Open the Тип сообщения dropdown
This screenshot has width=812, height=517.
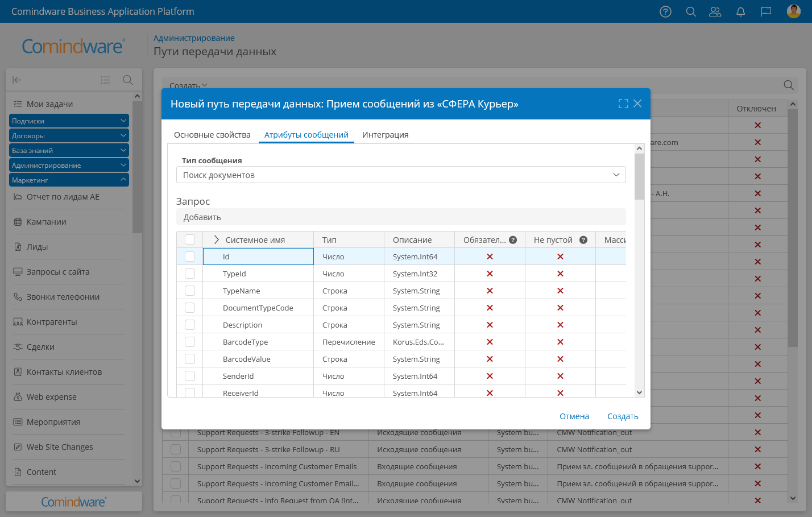click(401, 175)
